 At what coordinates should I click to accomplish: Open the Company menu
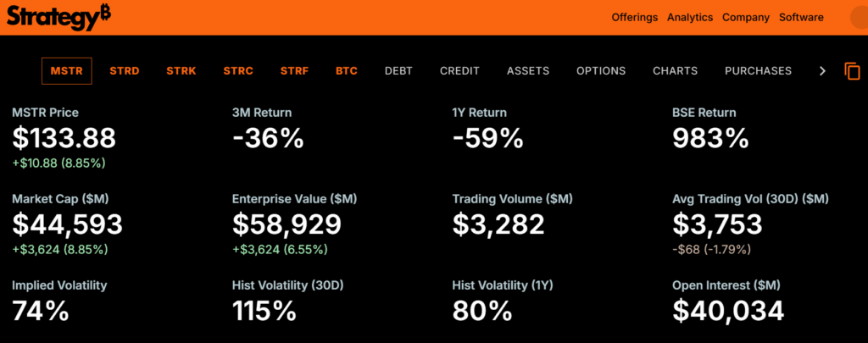point(746,18)
